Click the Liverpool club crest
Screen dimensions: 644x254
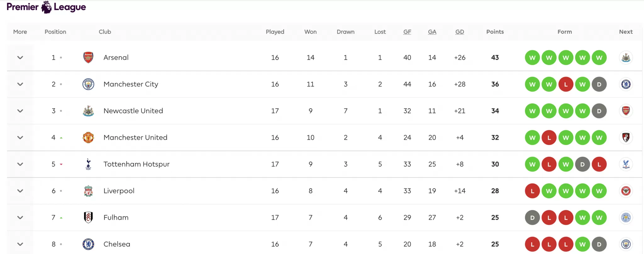tap(88, 191)
